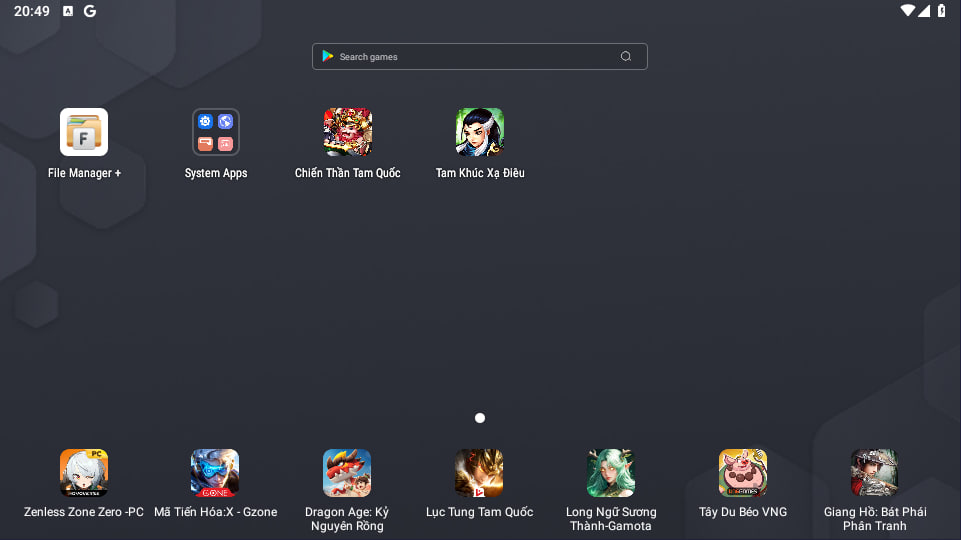961x540 pixels.
Task: Click the cellular signal strength icon
Action: [x=924, y=11]
